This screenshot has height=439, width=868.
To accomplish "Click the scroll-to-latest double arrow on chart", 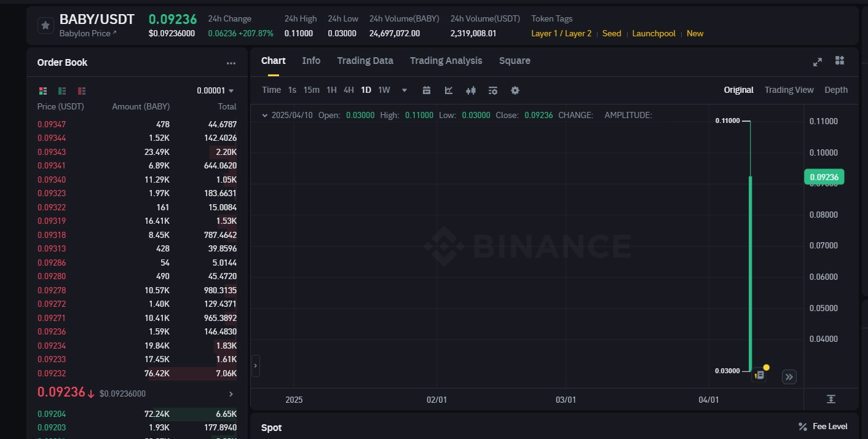I will [x=789, y=376].
